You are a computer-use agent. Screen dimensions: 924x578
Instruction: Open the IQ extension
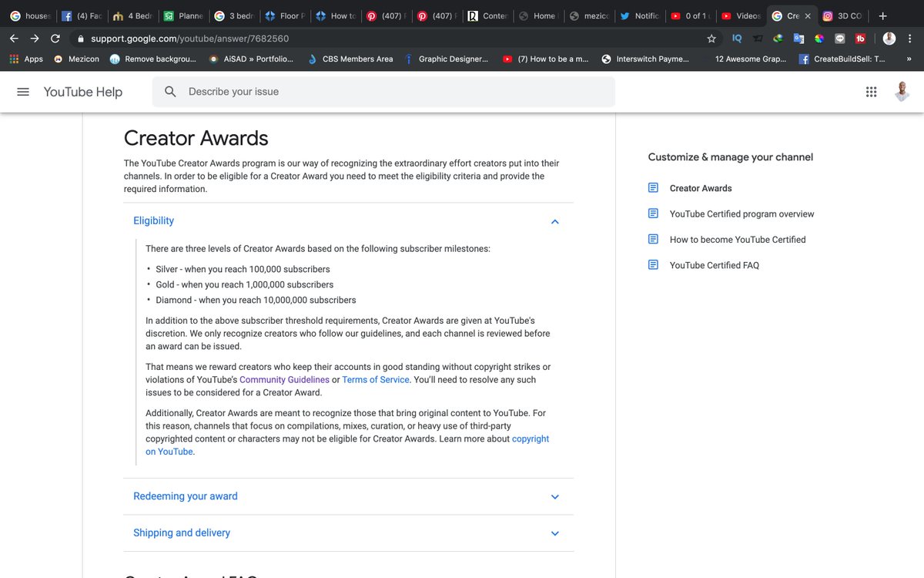pos(737,39)
